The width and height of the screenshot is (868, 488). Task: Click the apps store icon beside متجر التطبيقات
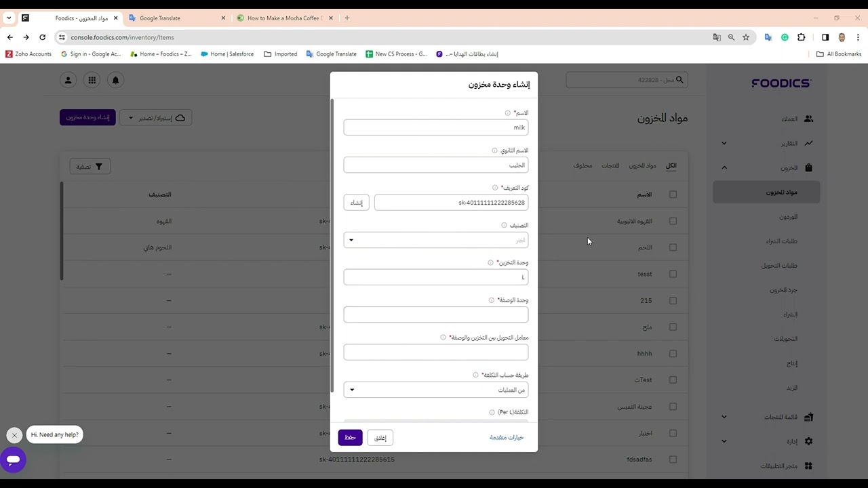[808, 466]
